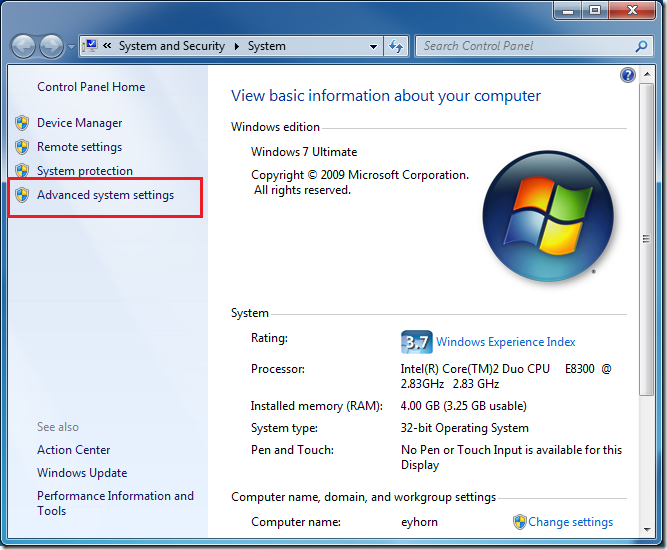Minimize the System window
This screenshot has width=667, height=550.
coord(568,10)
